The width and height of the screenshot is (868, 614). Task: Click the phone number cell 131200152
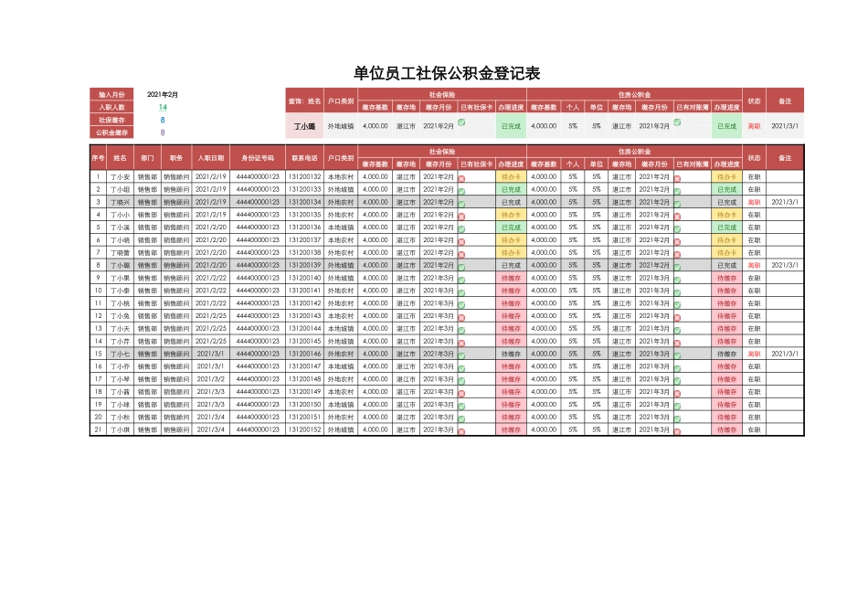(304, 429)
